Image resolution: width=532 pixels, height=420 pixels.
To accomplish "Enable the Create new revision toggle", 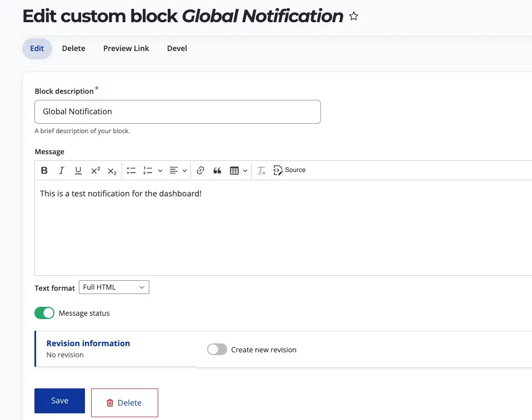I will tap(217, 349).
